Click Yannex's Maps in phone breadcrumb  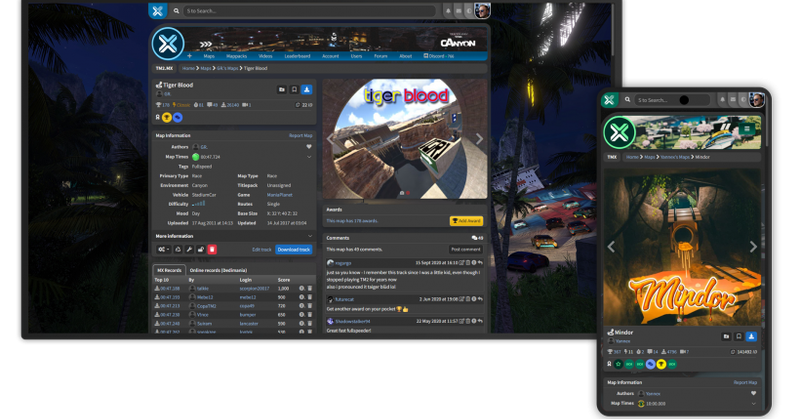674,157
